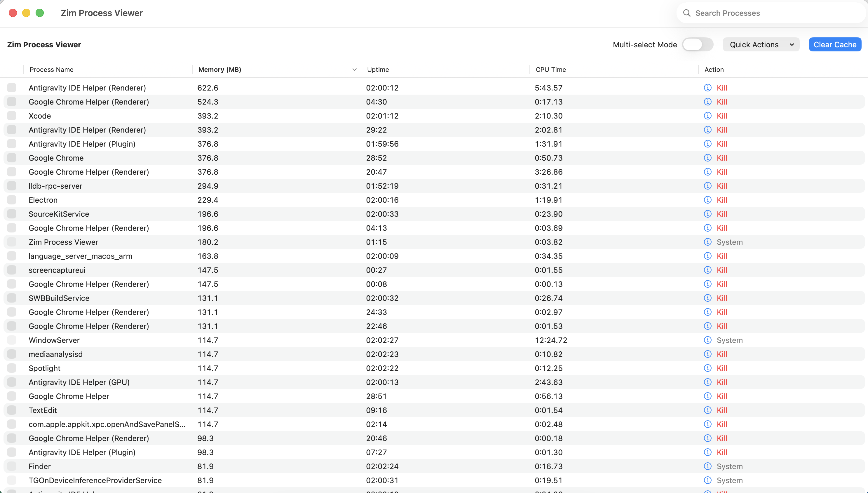Viewport: 868px width, 493px height.
Task: Click info icon beside TextEdit
Action: (x=707, y=410)
